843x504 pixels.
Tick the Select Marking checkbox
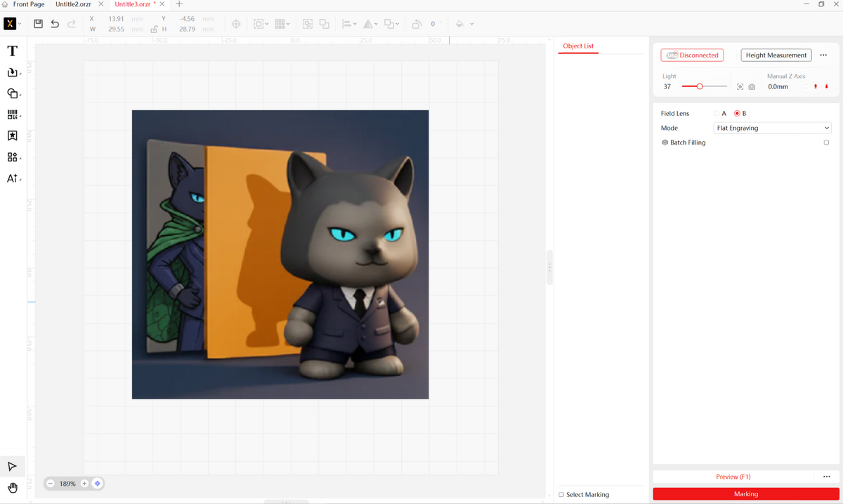click(561, 495)
